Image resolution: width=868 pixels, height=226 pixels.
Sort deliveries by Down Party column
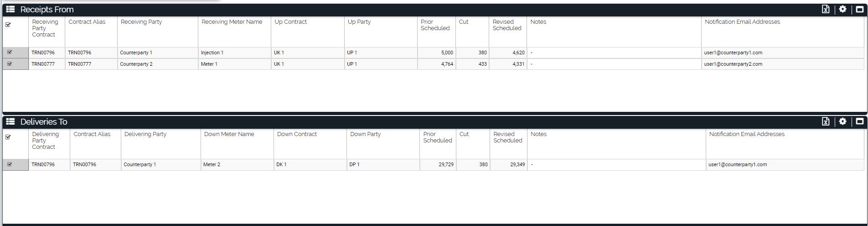tap(365, 134)
